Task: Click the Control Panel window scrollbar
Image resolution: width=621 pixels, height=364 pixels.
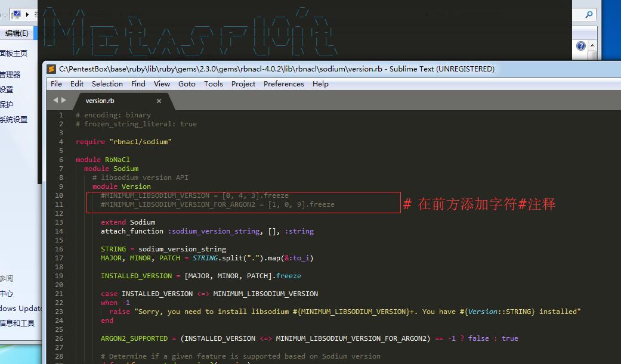Action: pyautogui.click(x=592, y=55)
